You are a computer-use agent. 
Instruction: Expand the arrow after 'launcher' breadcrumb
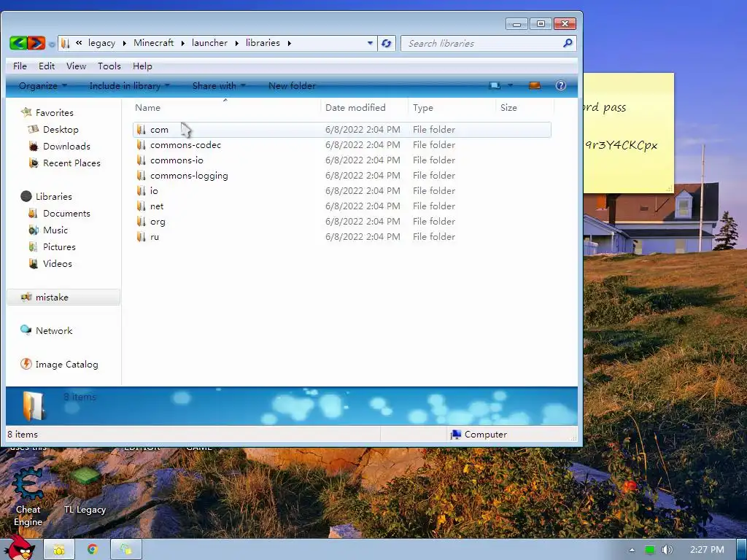click(x=237, y=43)
